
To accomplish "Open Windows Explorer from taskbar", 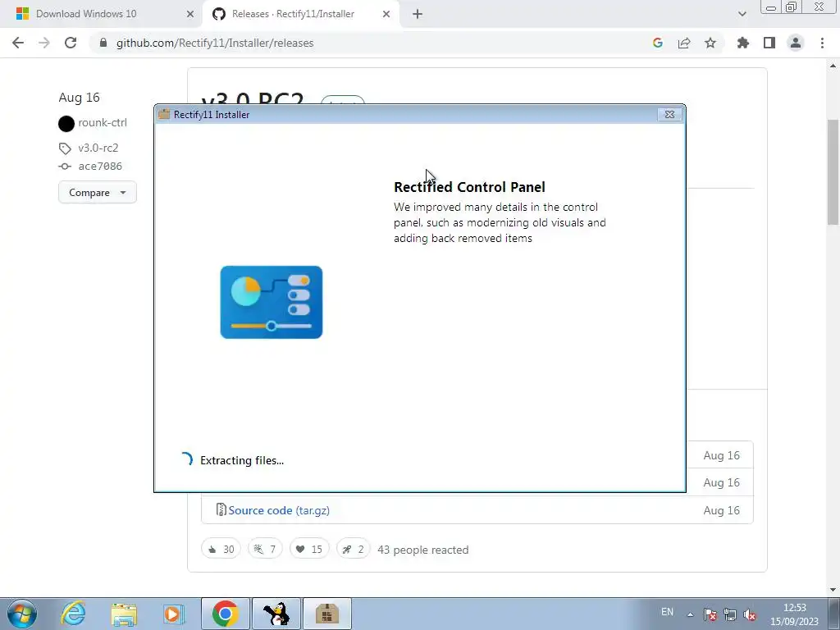I will point(124,614).
